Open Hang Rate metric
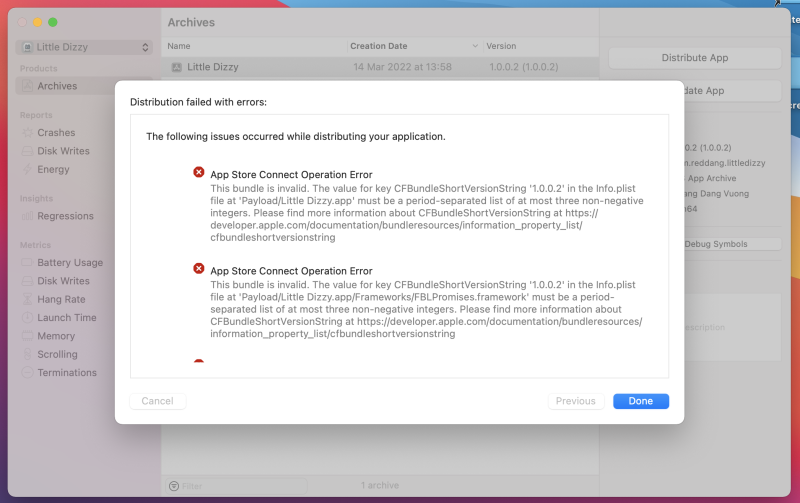 pyautogui.click(x=61, y=299)
